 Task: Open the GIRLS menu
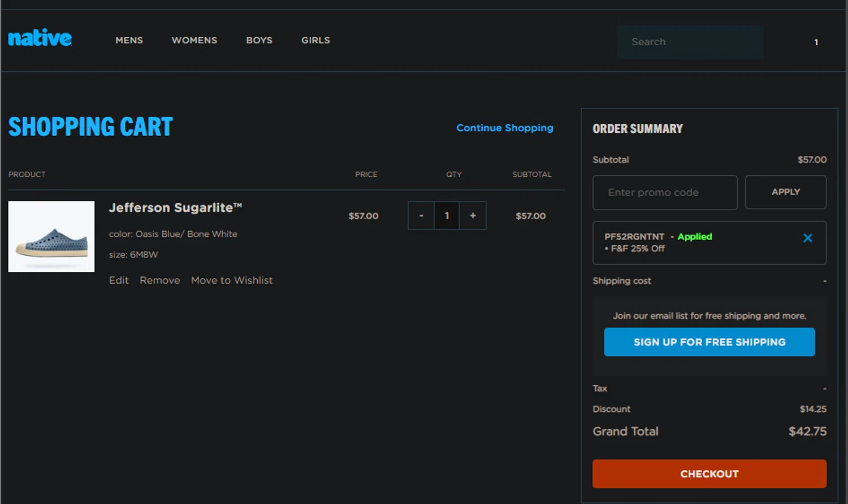315,40
